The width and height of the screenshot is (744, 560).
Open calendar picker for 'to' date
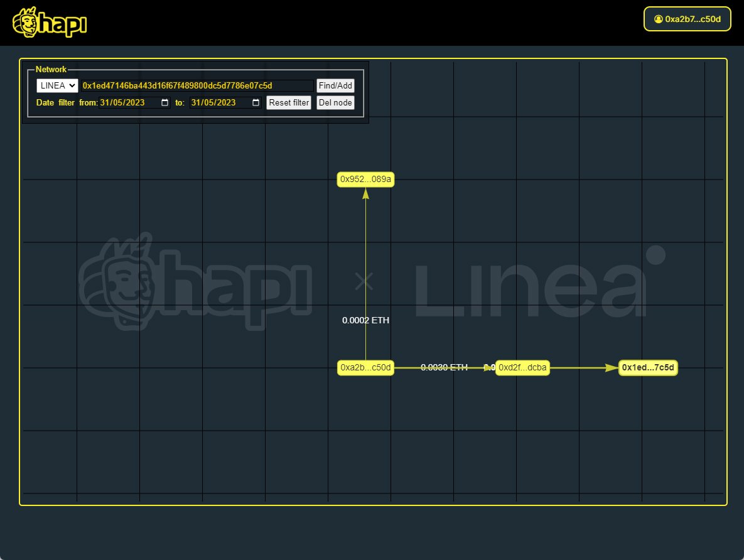click(256, 102)
